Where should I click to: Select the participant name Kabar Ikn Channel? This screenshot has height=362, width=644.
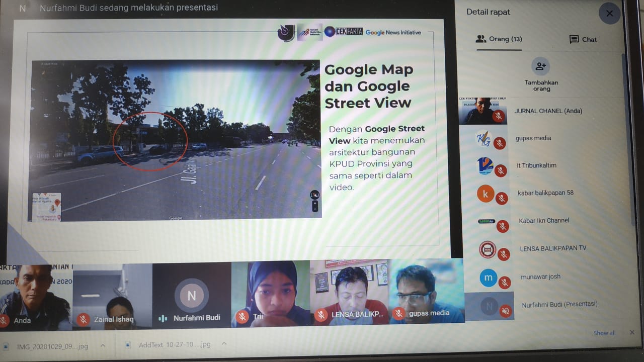[x=544, y=220]
